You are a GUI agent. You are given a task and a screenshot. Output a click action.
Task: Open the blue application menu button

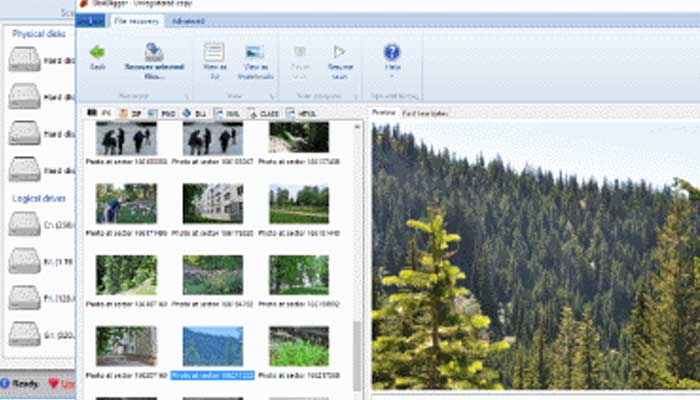(x=91, y=21)
